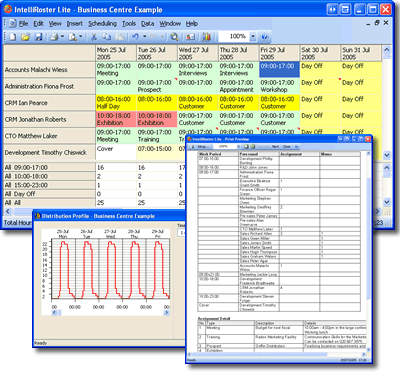Click the second green page icon in Print Preview
Viewport: 400px width, 374px height.
click(254, 146)
